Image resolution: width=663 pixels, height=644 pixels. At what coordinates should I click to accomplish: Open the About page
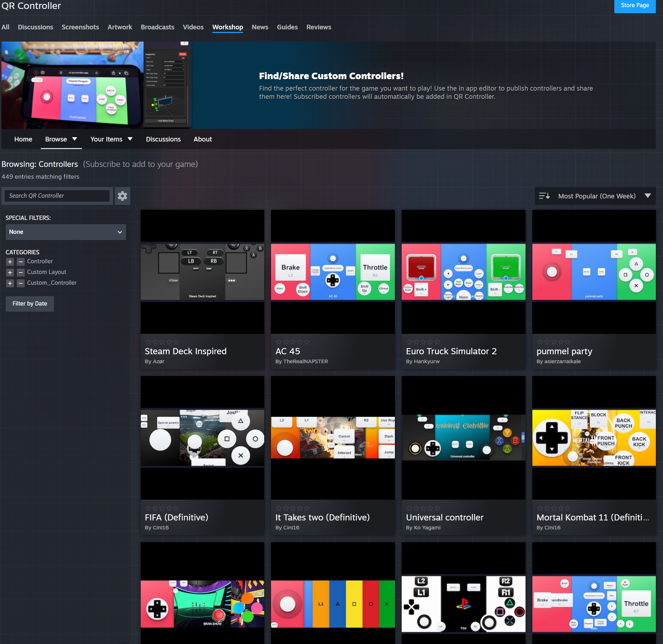[x=203, y=139]
